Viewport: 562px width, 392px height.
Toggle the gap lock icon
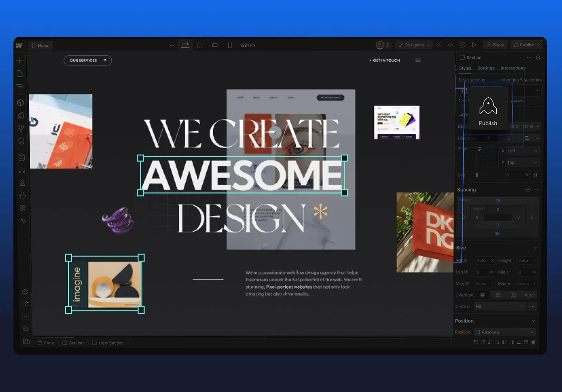click(x=535, y=175)
